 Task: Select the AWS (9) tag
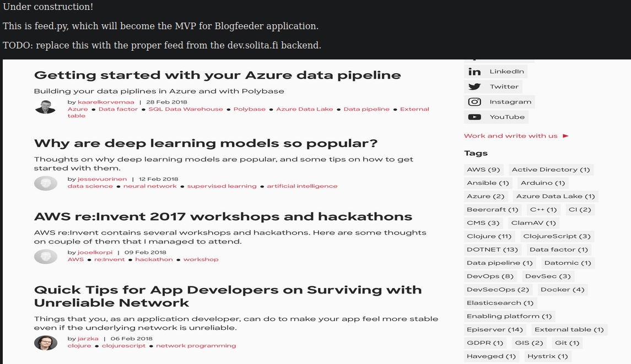(x=483, y=170)
